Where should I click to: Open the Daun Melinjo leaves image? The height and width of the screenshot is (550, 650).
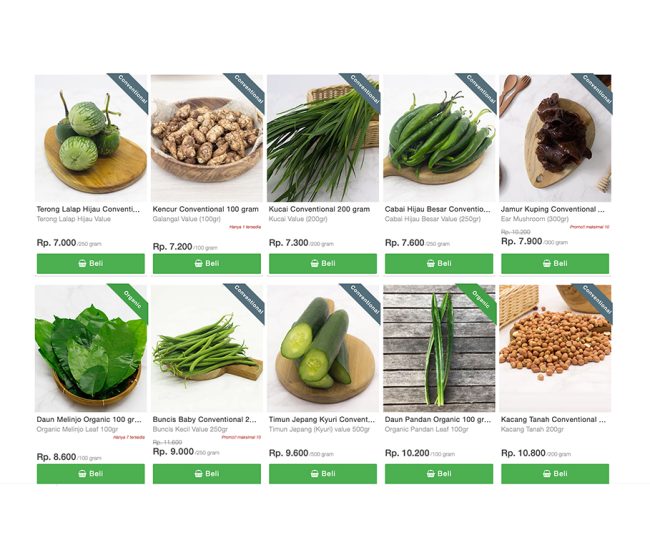(91, 348)
